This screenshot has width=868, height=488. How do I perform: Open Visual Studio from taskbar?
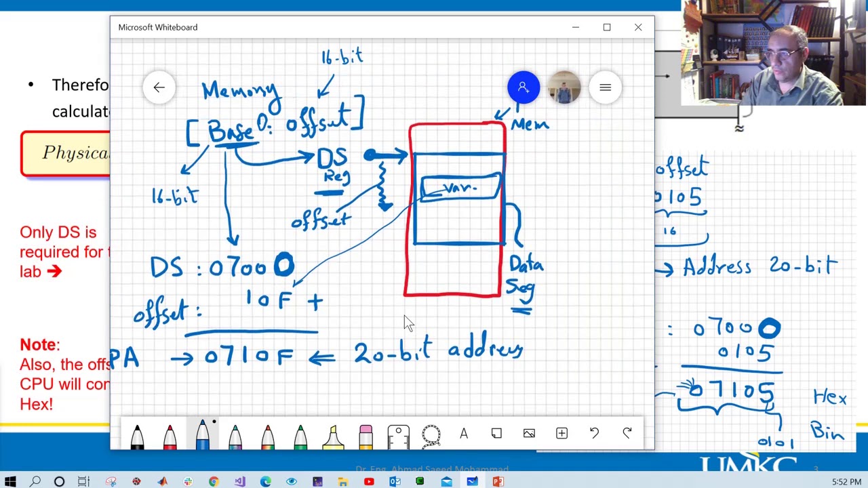coord(239,482)
